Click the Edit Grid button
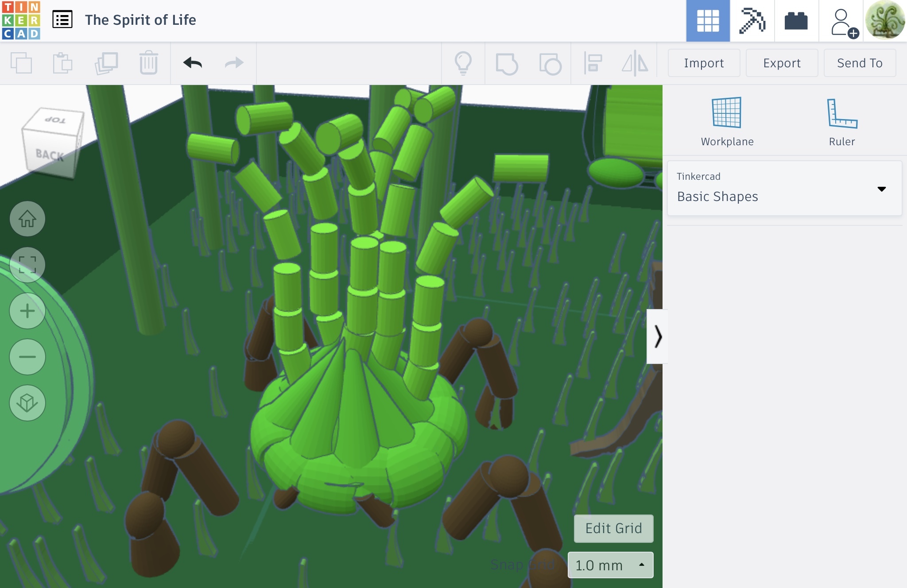 coord(613,528)
